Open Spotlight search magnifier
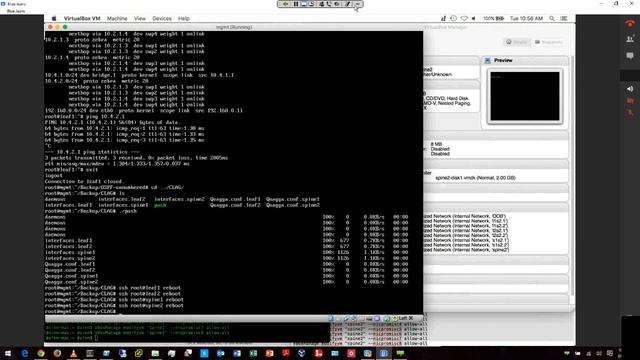This screenshot has width=640, height=360. (x=552, y=18)
